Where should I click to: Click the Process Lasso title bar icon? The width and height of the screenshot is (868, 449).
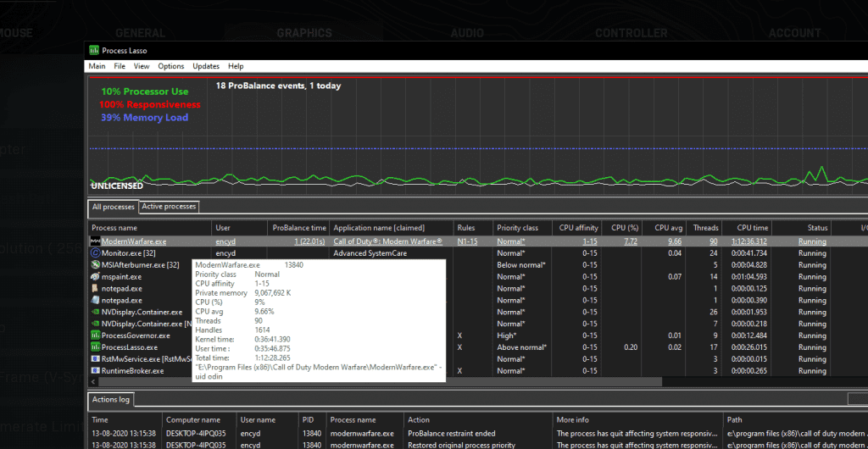coord(94,50)
